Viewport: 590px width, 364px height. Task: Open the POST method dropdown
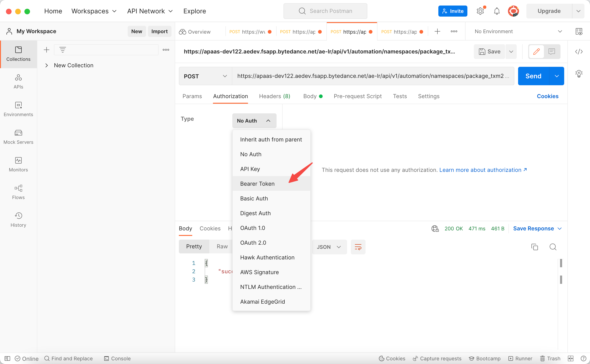pyautogui.click(x=205, y=76)
